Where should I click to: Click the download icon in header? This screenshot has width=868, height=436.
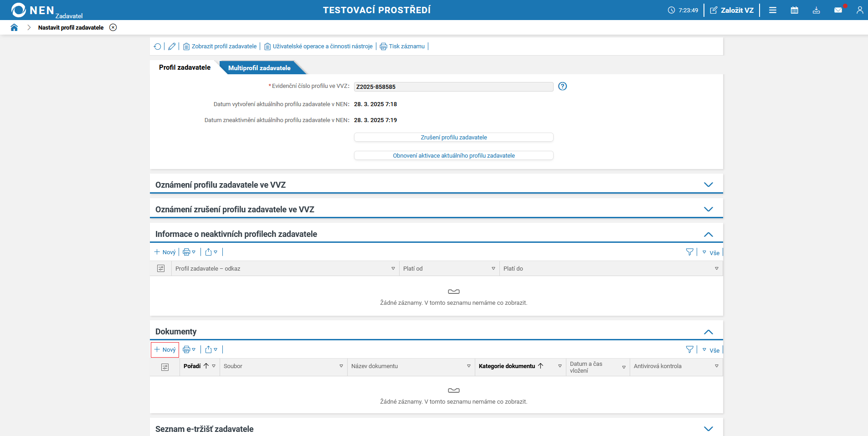tap(816, 10)
